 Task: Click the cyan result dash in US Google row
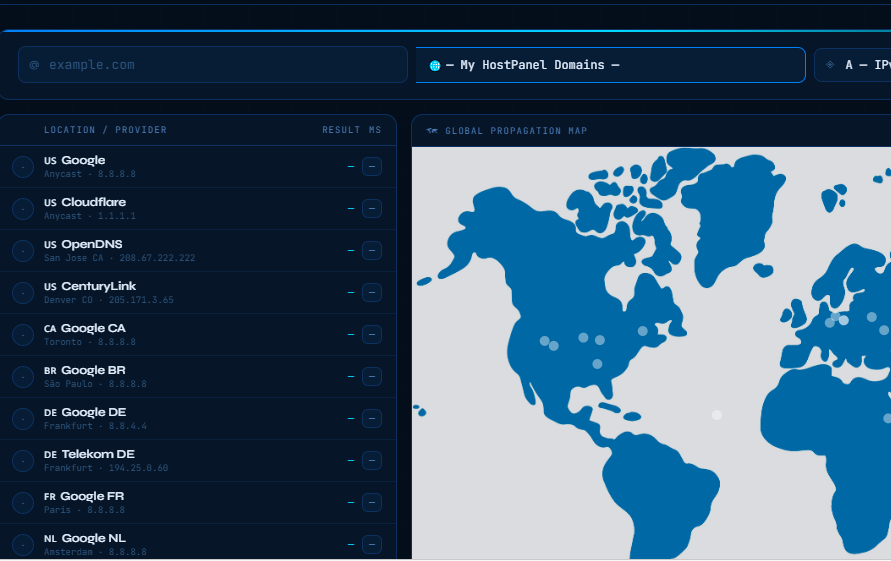351,167
